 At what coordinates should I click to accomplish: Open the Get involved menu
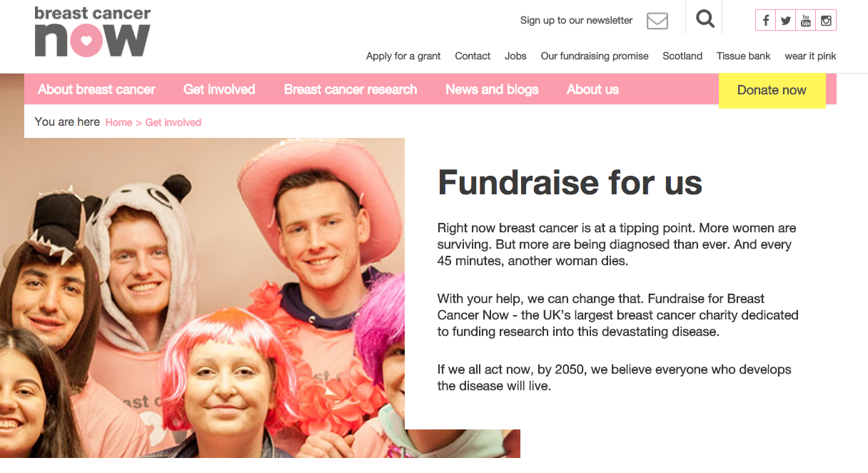coord(219,89)
